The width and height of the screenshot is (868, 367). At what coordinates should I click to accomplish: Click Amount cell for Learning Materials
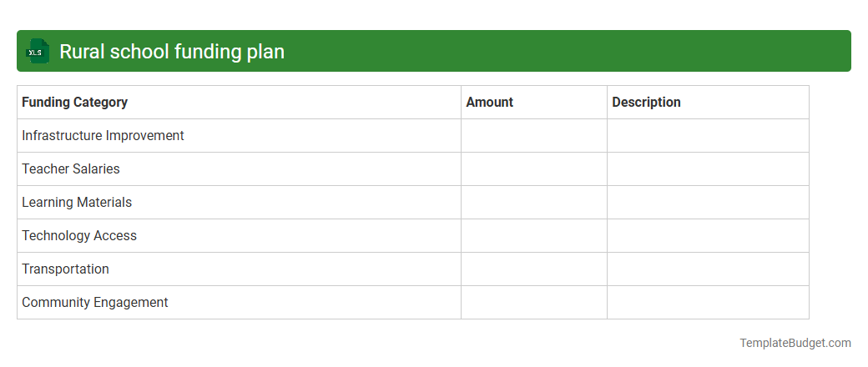534,203
